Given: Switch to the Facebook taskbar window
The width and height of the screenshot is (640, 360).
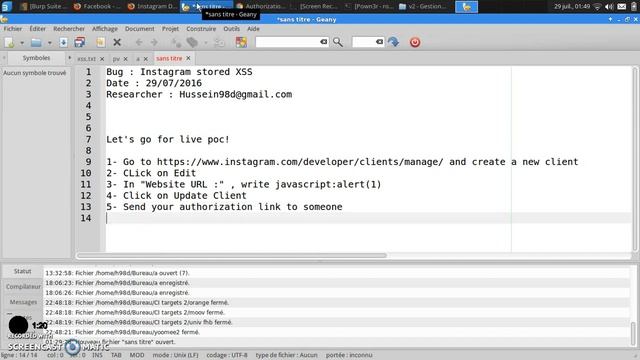Looking at the screenshot, I should click(x=97, y=6).
